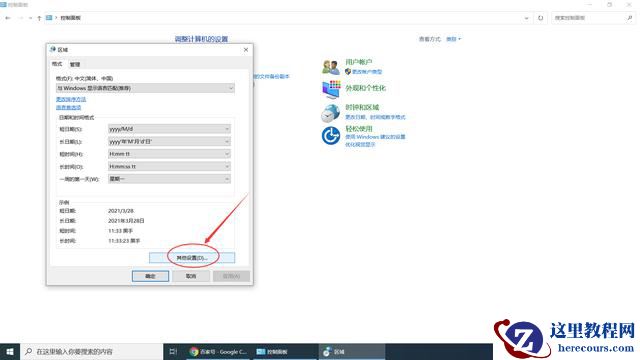Image resolution: width=640 pixels, height=360 pixels.
Task: Open the 外观和个性化 monitor icon in Control Panel
Action: [x=331, y=90]
